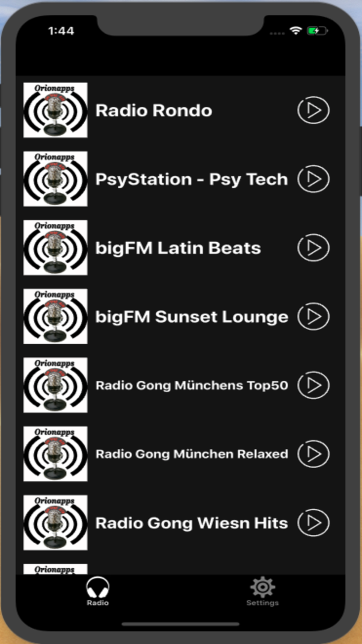362x644 pixels.
Task: Play Radio Gong Wiesn Hits
Action: [x=313, y=523]
